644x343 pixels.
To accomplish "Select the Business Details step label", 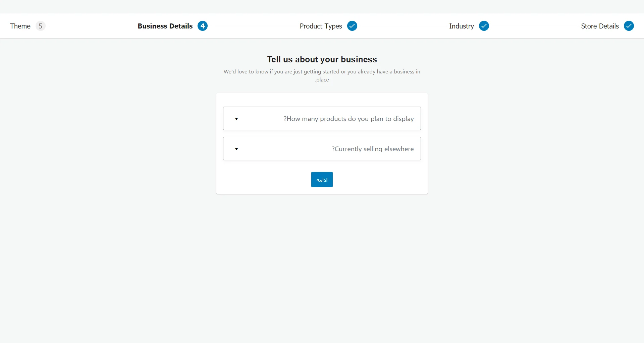I will point(165,26).
